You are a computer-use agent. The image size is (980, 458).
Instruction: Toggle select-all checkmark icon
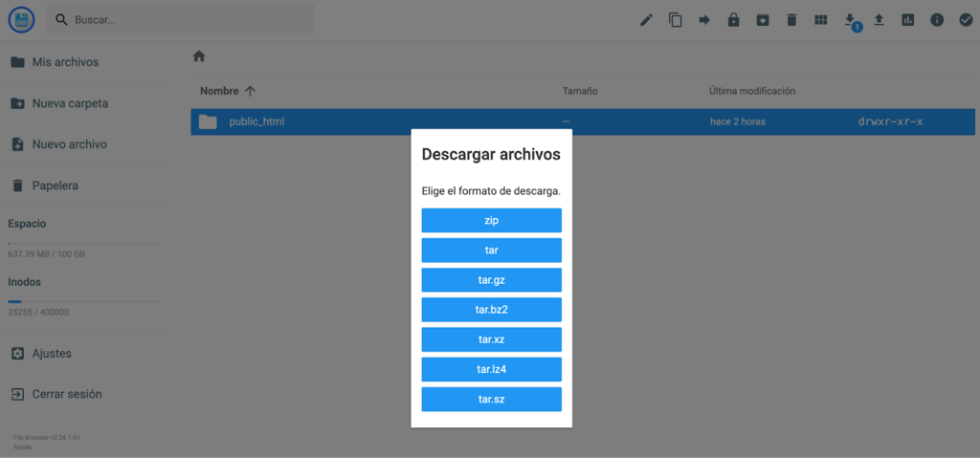966,20
